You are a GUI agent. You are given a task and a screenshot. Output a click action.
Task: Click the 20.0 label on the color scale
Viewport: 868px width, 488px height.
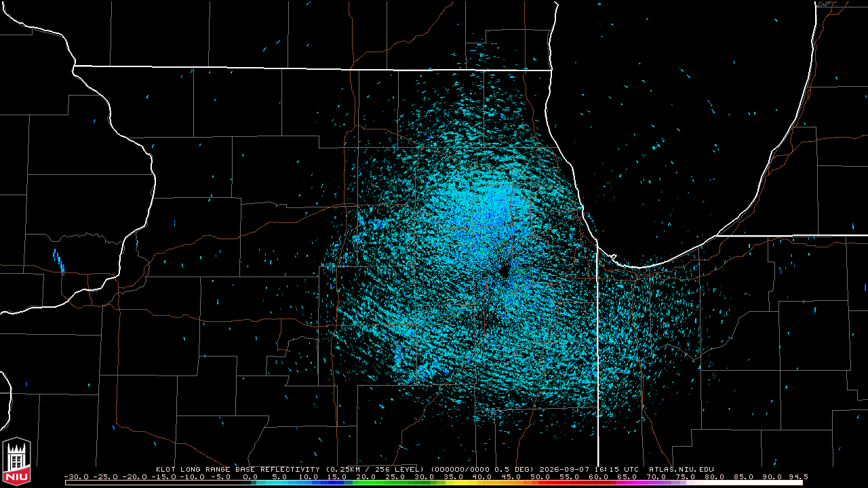366,476
